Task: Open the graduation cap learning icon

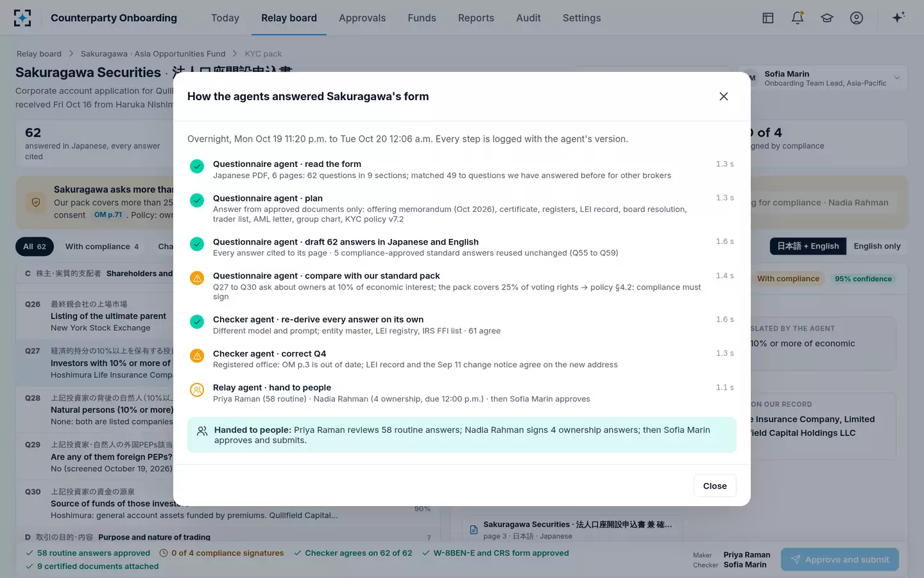Action: 827,18
